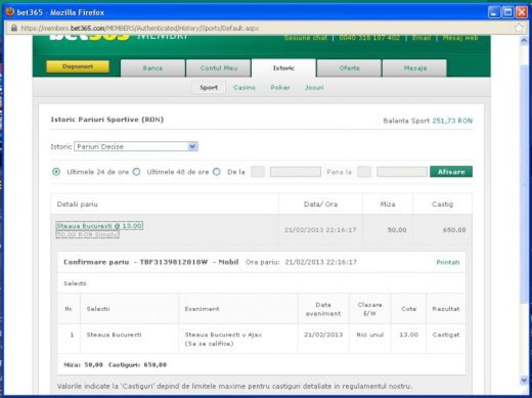The height and width of the screenshot is (398, 532).
Task: Click the 650,00 winnings cell in the bet row
Action: tap(454, 230)
